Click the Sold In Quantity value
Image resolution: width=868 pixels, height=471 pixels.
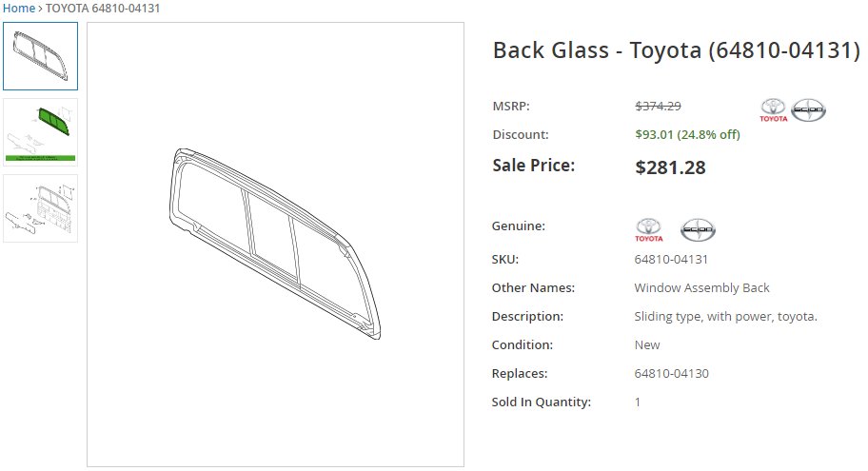pos(638,402)
